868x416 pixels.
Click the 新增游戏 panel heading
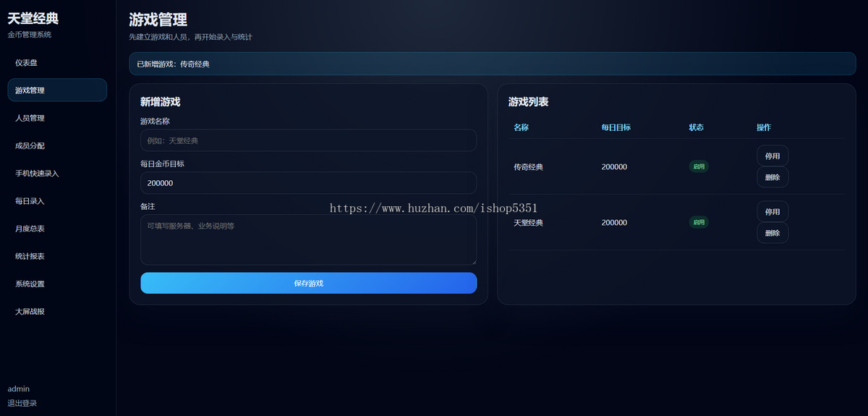pos(160,102)
